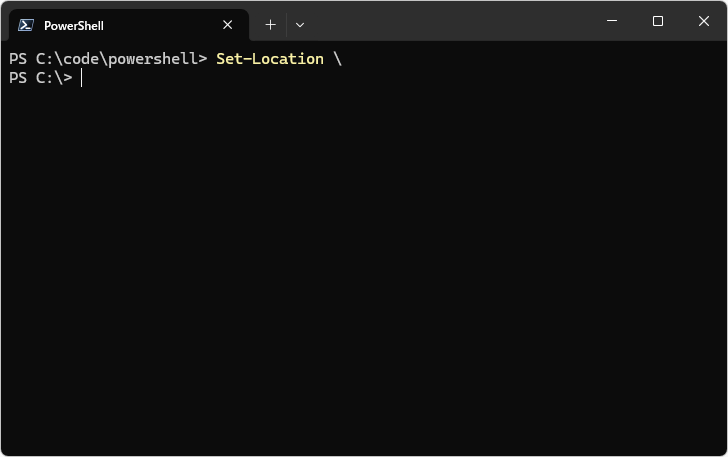The height and width of the screenshot is (457, 728).
Task: Click the "PS" prefix on the second line
Action: click(x=18, y=78)
